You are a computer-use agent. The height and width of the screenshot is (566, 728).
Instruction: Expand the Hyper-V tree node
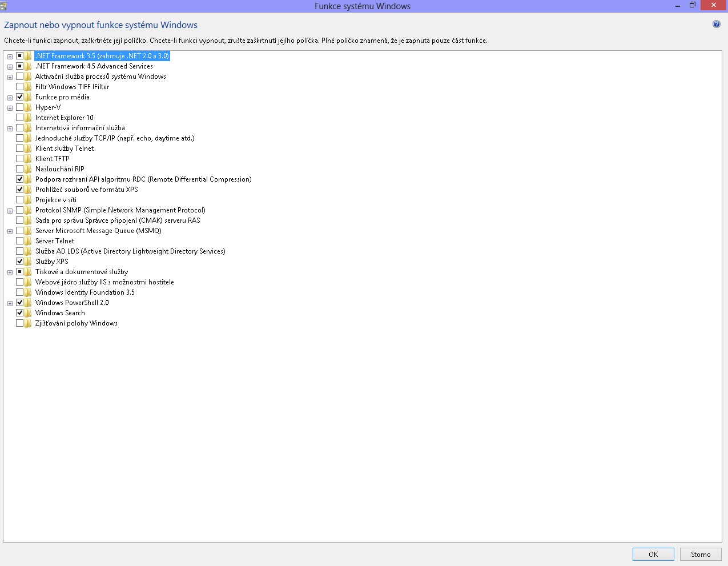10,108
